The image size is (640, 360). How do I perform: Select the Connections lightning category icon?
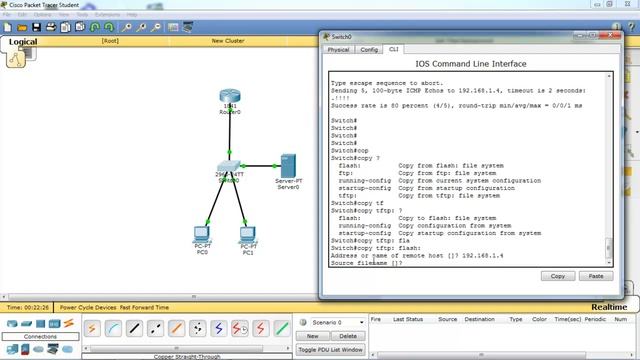69,323
